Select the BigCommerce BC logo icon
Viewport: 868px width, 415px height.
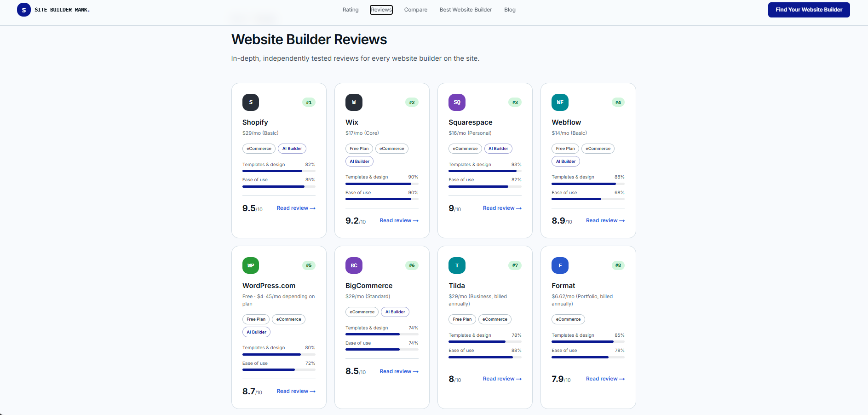pyautogui.click(x=354, y=265)
